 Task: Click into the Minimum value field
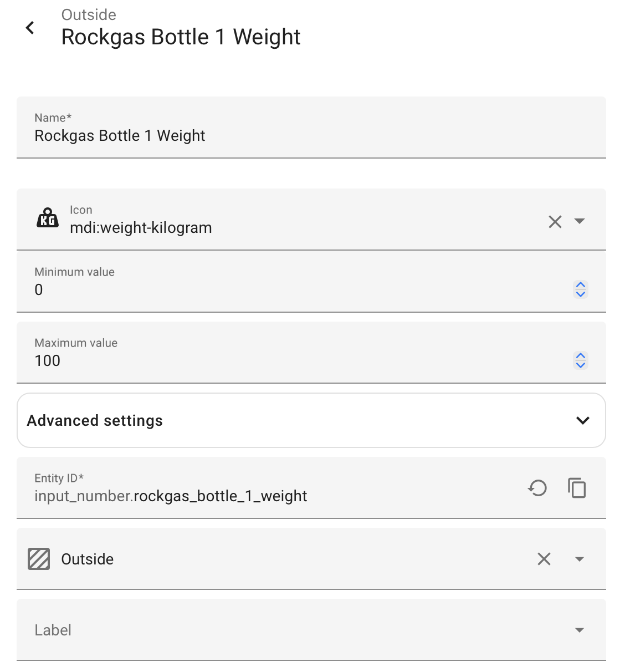click(x=294, y=282)
